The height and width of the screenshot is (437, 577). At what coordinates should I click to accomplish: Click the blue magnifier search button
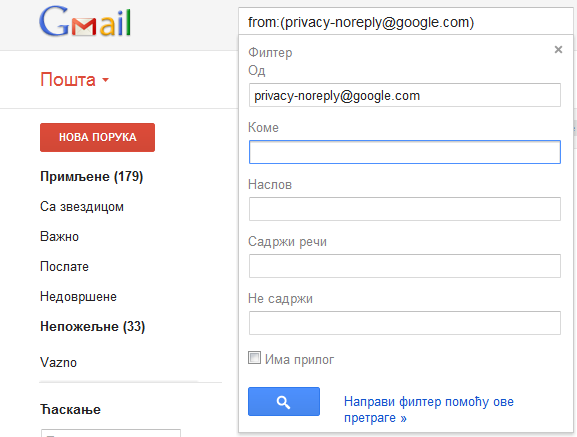pos(284,402)
